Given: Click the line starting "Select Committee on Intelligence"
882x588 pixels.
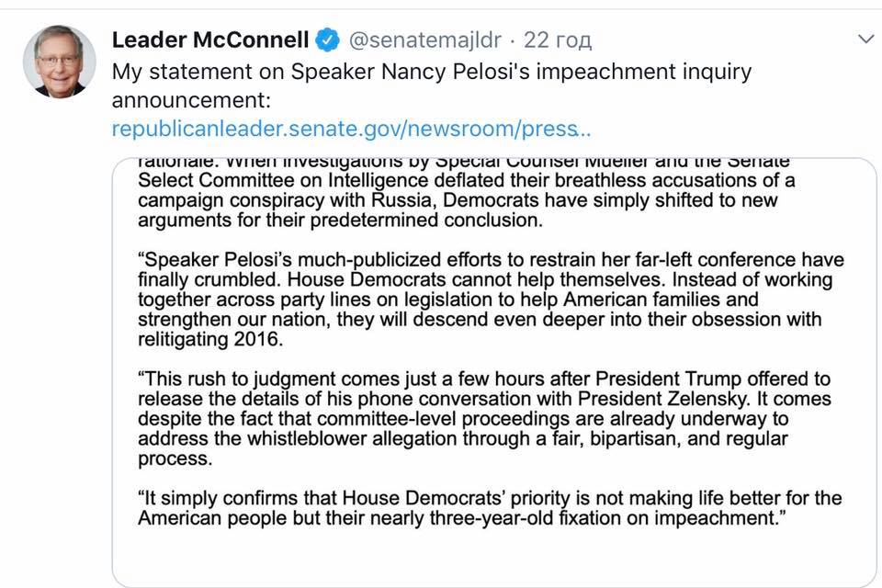Looking at the screenshot, I should point(467,180).
